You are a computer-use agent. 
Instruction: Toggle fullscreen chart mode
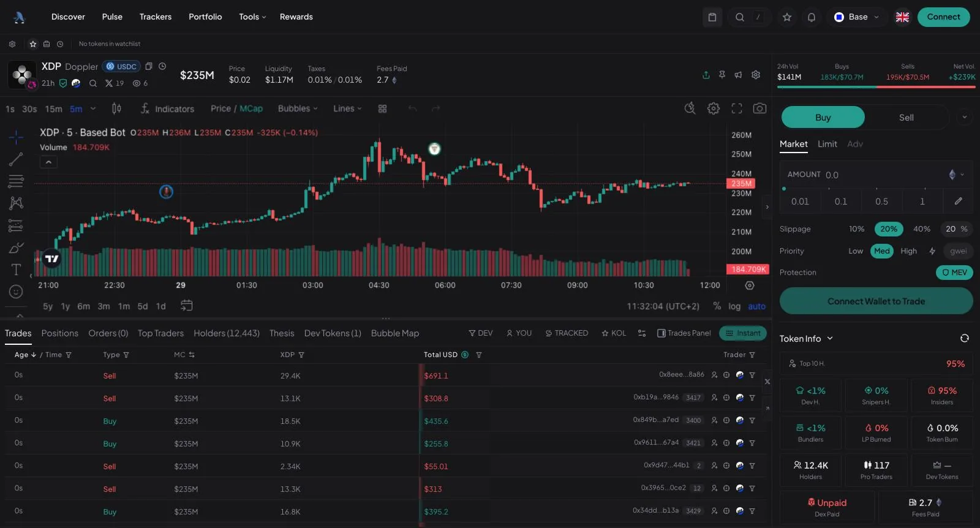737,108
